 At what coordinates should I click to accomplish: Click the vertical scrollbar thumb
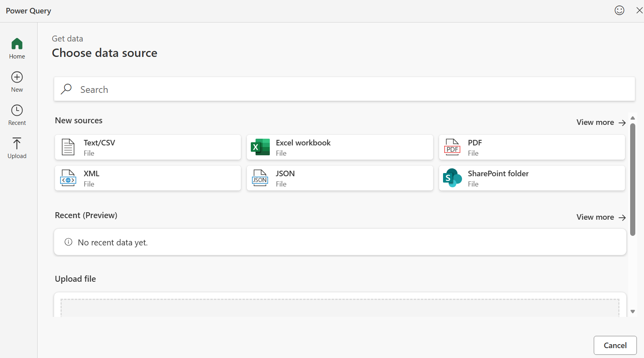click(x=633, y=180)
